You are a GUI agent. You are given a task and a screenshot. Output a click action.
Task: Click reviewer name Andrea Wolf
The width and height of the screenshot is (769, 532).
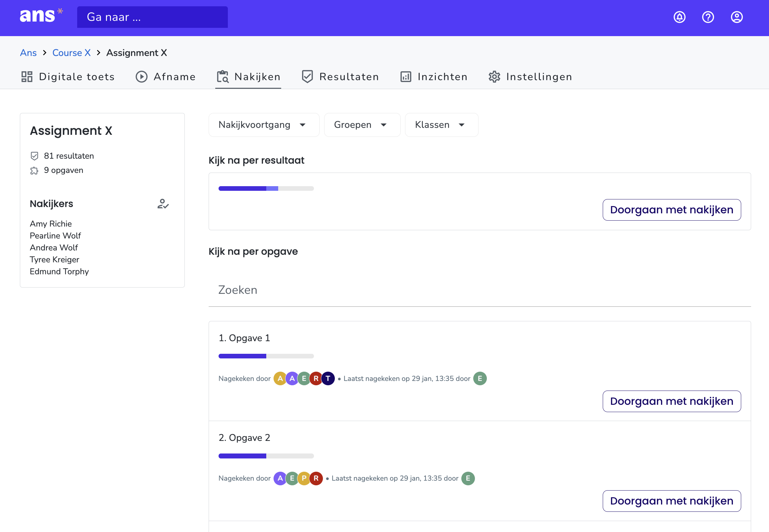pyautogui.click(x=54, y=248)
